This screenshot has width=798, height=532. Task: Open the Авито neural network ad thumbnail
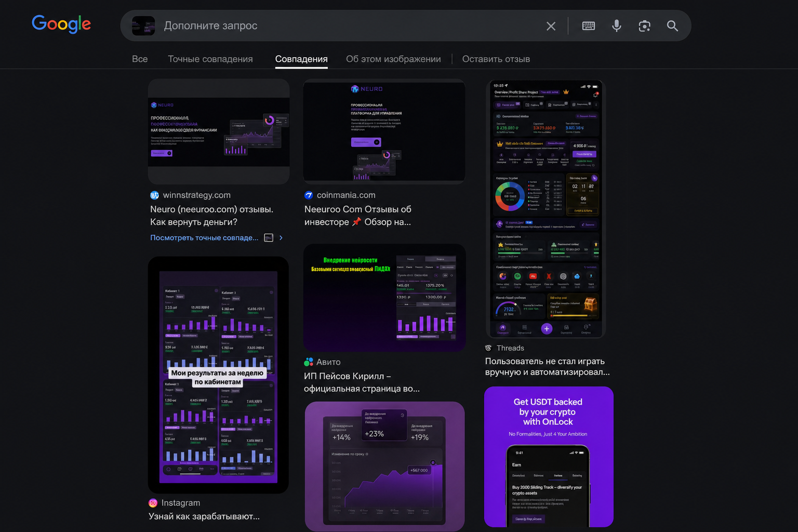click(x=384, y=298)
